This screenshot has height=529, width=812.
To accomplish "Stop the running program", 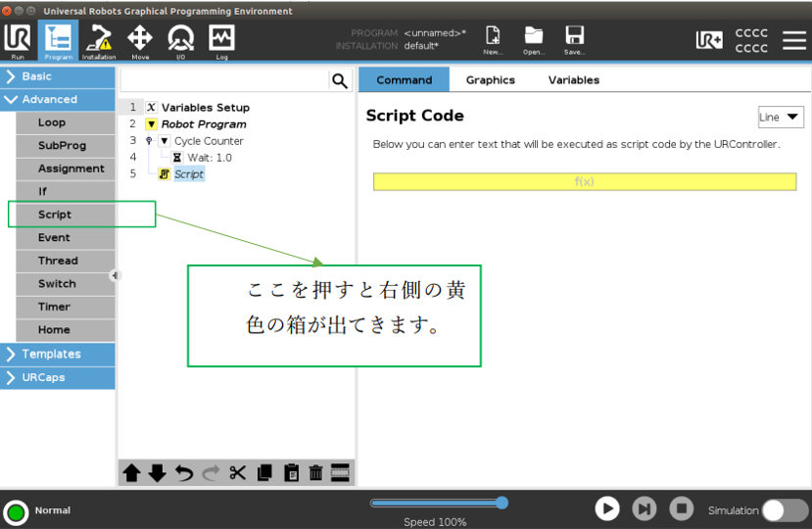I will pos(682,508).
